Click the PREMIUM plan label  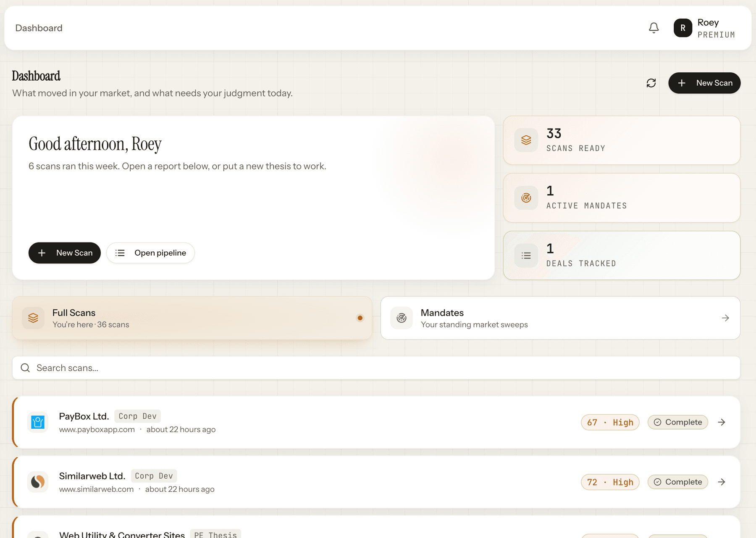[x=716, y=35]
